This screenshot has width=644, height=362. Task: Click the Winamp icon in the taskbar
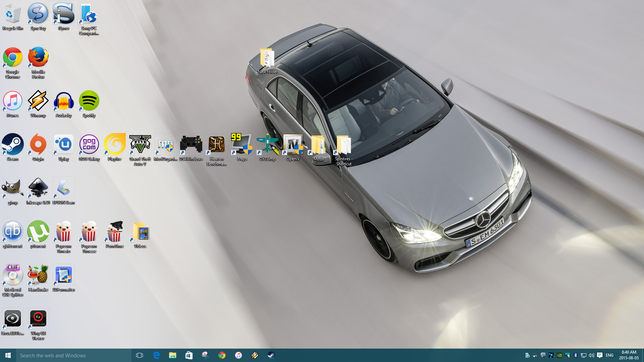coord(255,355)
